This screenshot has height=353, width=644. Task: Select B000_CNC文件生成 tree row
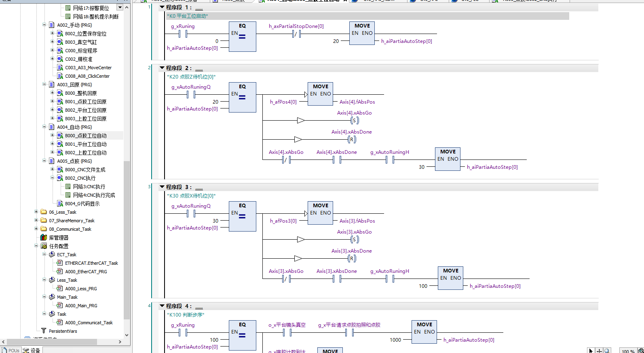[85, 170]
